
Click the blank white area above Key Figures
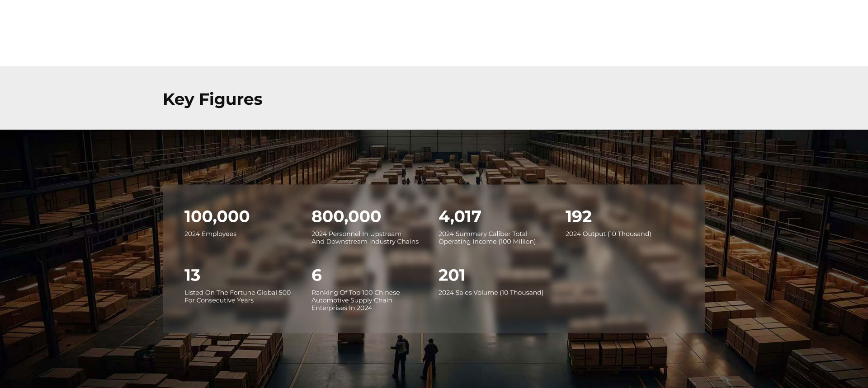[434, 32]
